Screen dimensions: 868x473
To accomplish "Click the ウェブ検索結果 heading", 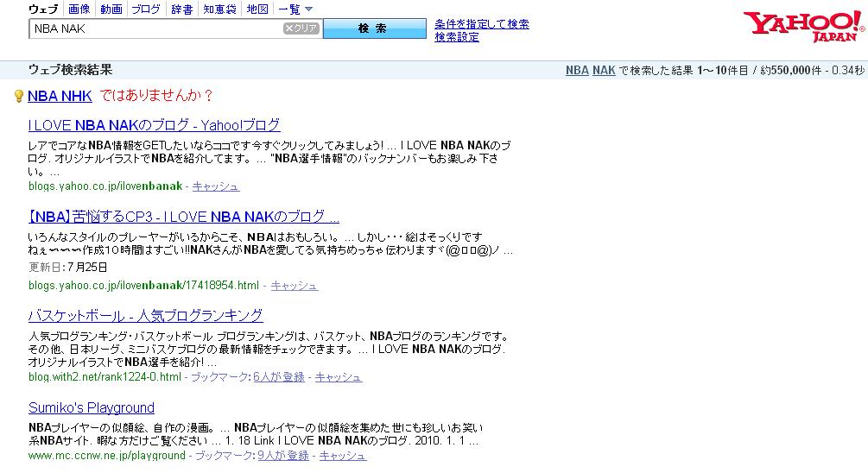I will pos(70,70).
